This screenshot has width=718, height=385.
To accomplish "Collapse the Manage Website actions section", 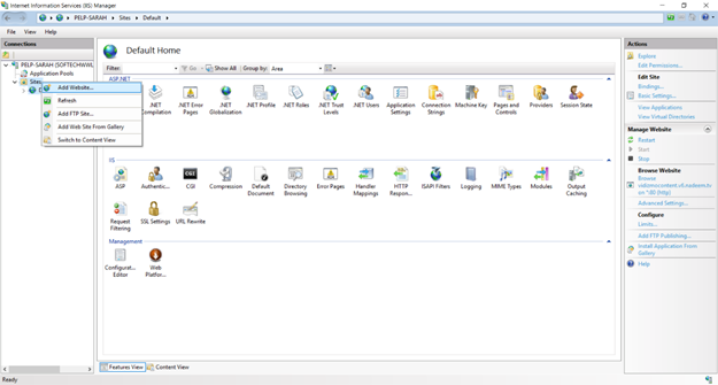I will tap(707, 130).
